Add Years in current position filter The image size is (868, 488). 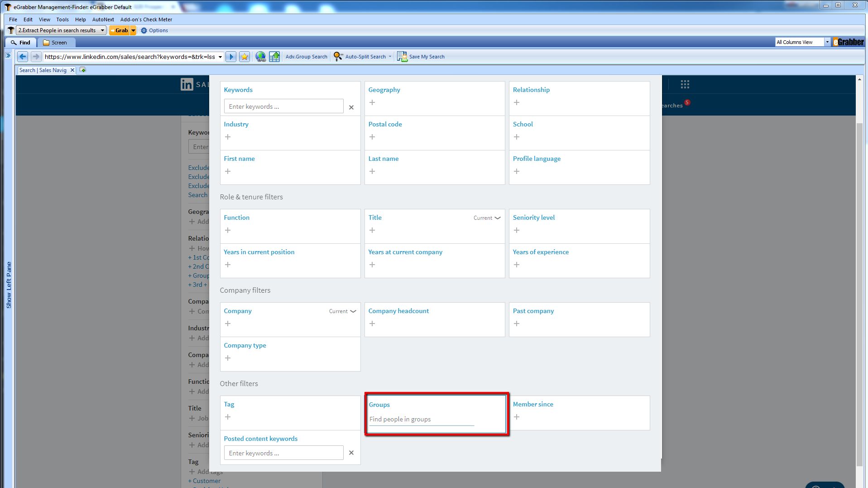pos(228,265)
